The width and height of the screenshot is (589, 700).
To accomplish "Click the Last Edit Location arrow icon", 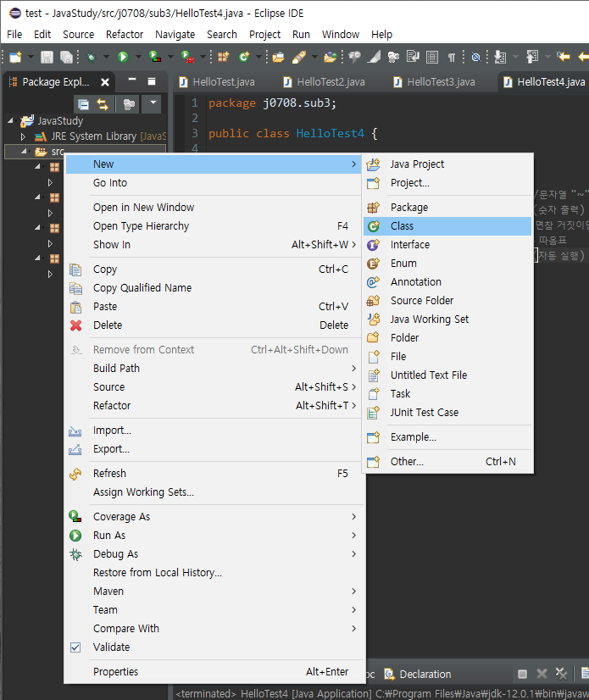I will [x=563, y=57].
